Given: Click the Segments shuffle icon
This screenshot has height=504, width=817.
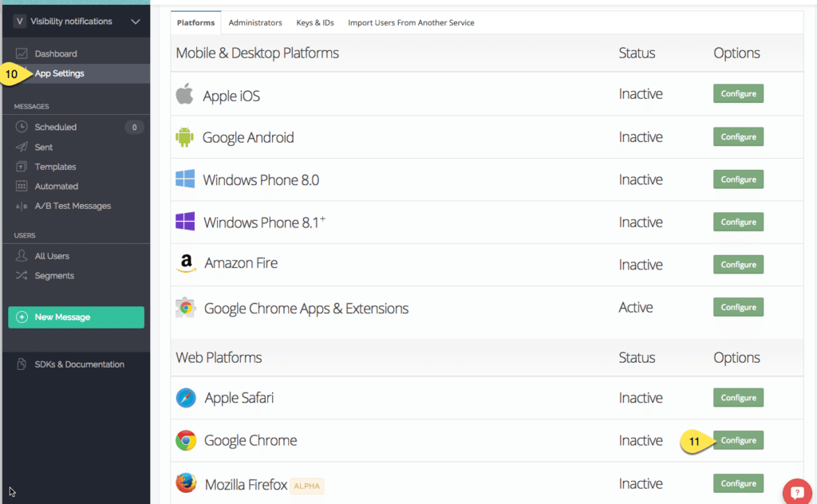Looking at the screenshot, I should [22, 276].
